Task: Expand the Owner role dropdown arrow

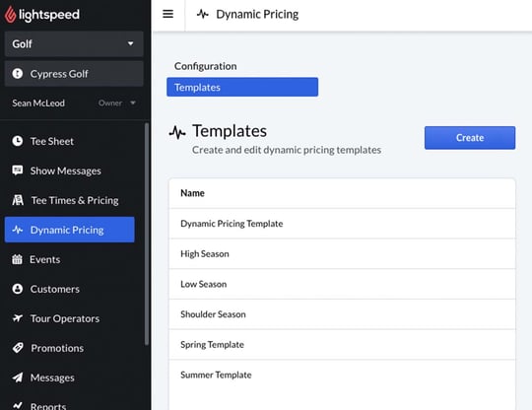Action: click(x=133, y=102)
